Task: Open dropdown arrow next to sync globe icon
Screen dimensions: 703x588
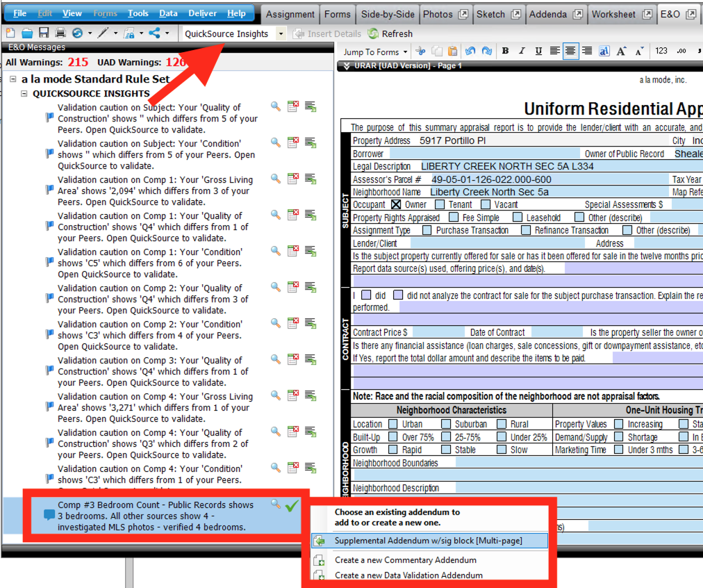Action: (90, 33)
